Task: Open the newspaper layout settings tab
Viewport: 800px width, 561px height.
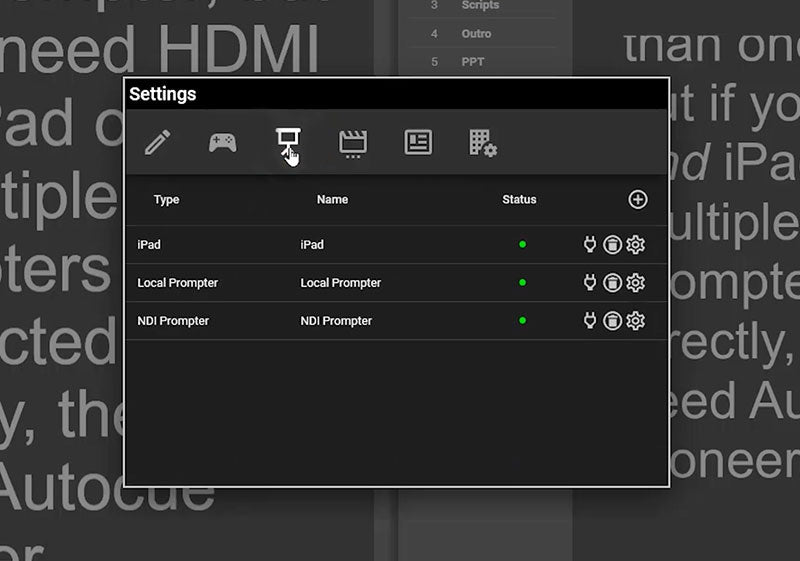Action: tap(418, 142)
